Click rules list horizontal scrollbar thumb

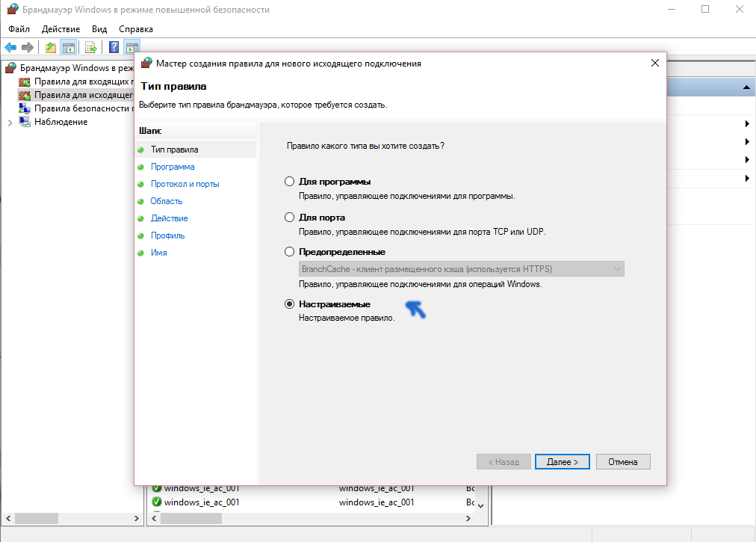click(x=191, y=518)
